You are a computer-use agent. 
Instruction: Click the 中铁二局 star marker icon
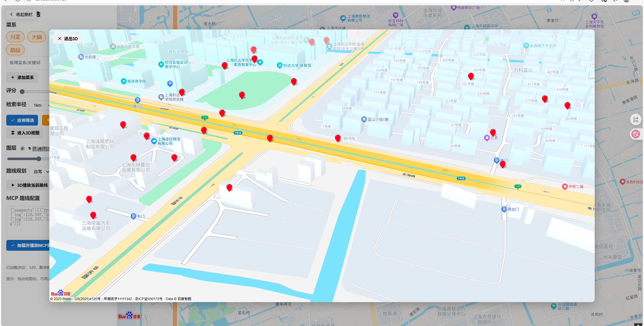565,187
